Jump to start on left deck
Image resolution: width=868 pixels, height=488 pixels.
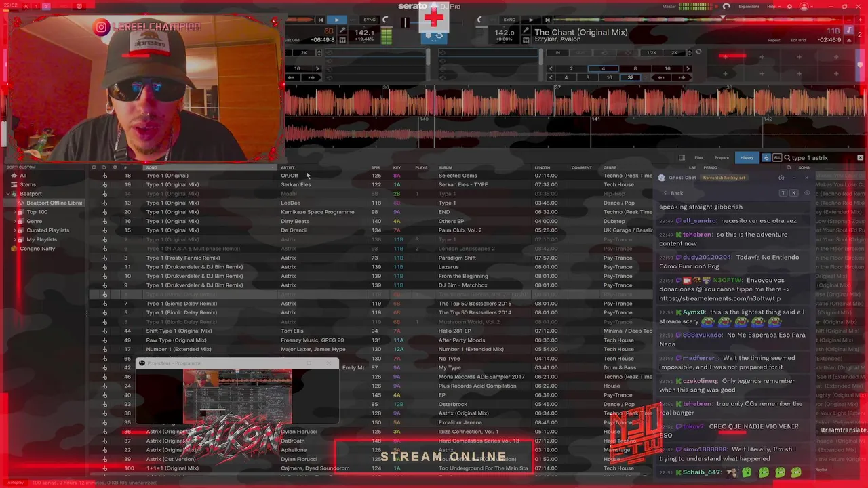(x=321, y=20)
